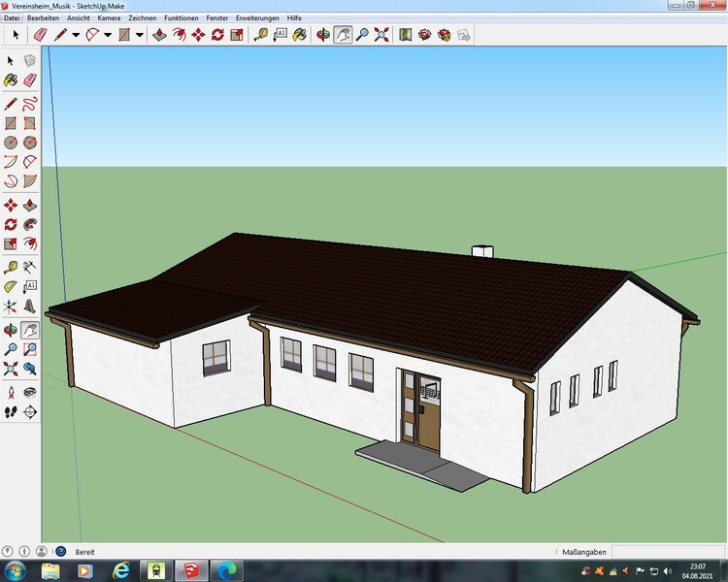Open the Datei menu
This screenshot has width=728, height=582.
(x=11, y=18)
